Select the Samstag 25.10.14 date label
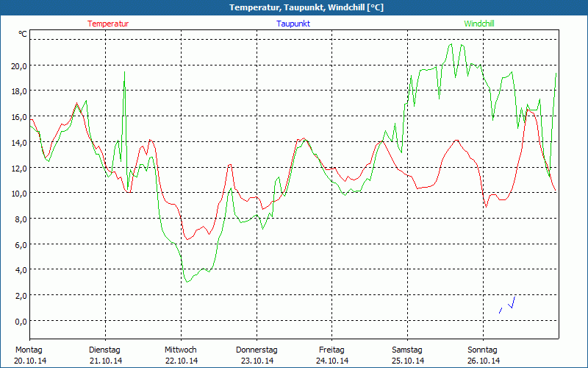Screen dimensions: 588x368 click(x=407, y=355)
